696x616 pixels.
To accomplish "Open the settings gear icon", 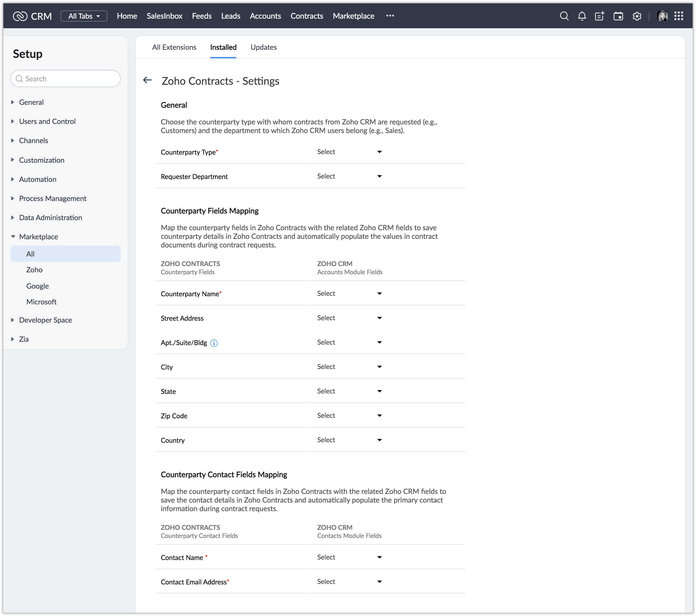I will click(x=637, y=16).
